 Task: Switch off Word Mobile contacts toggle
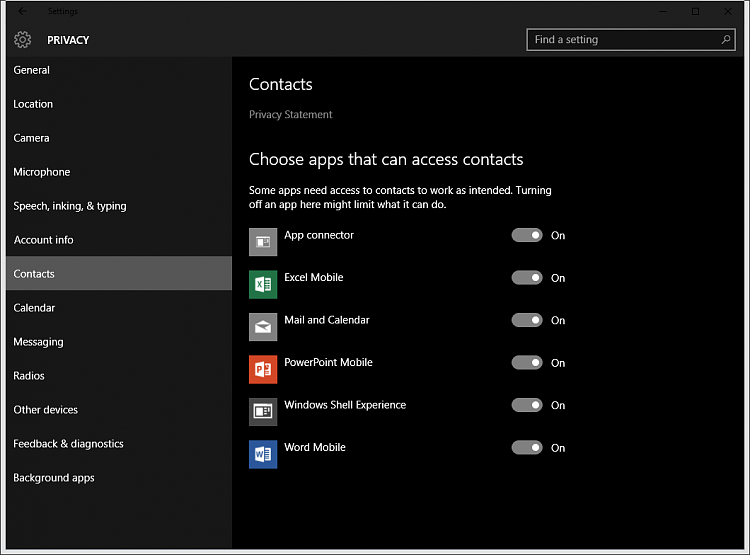(x=527, y=447)
